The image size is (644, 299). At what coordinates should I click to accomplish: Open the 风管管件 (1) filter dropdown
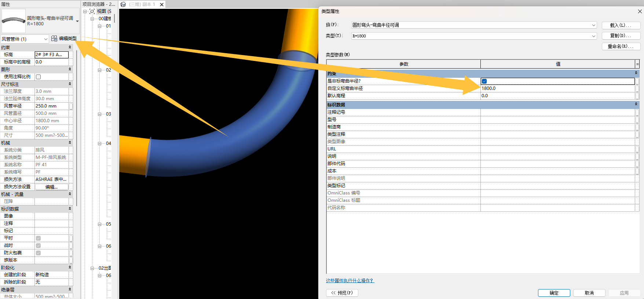[x=45, y=39]
